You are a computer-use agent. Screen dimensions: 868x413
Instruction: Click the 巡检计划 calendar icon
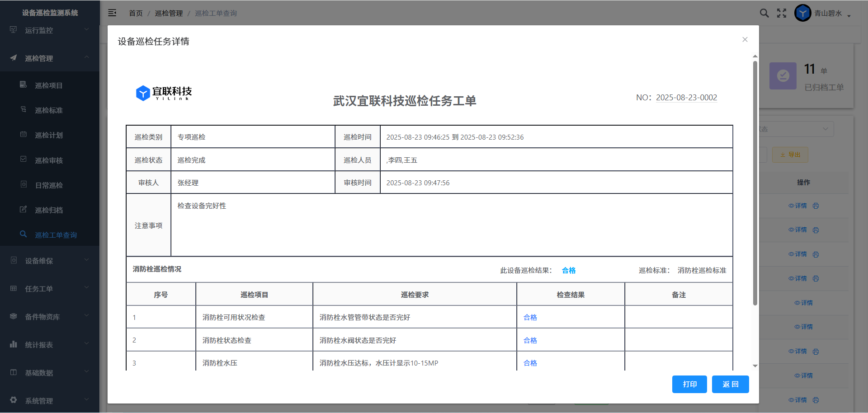24,135
